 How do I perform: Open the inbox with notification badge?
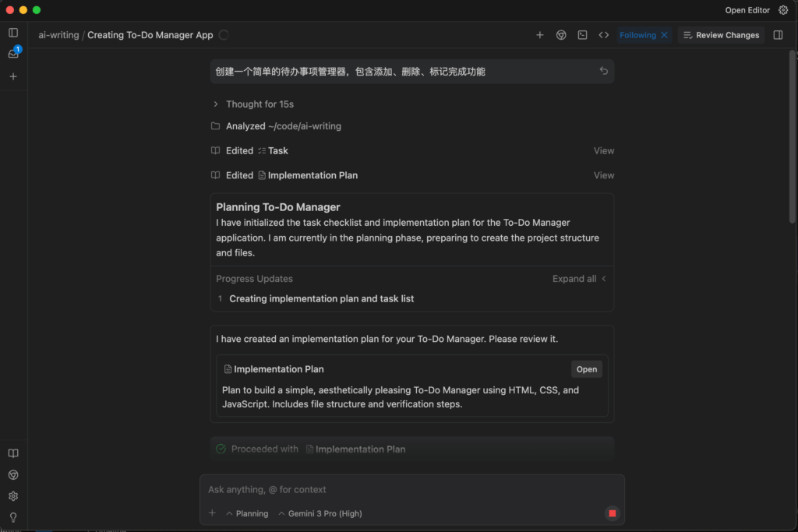(13, 54)
